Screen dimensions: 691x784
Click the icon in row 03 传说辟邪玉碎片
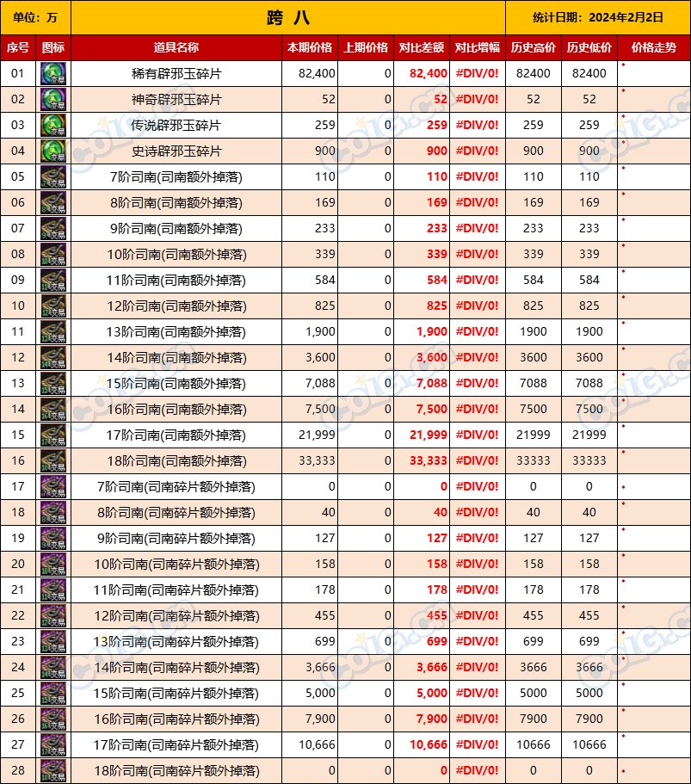(x=53, y=125)
